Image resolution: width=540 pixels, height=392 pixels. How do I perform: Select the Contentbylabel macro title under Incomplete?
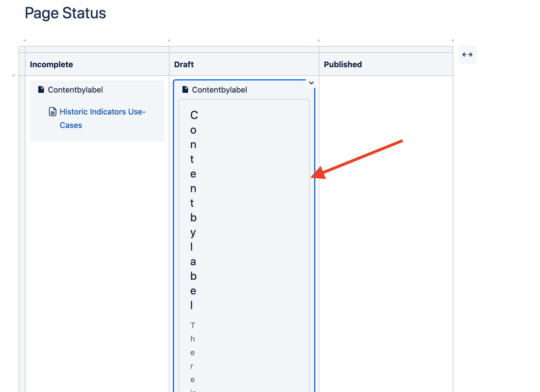tap(75, 90)
